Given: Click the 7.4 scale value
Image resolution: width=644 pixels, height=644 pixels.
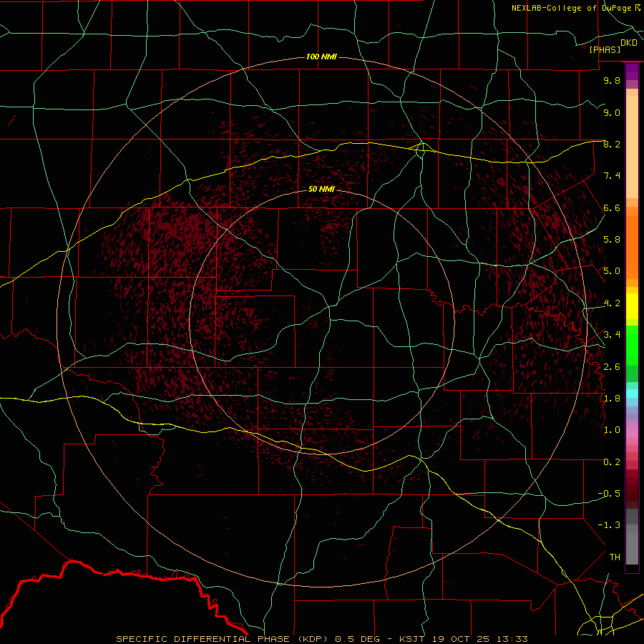Looking at the screenshot, I should click(612, 176).
